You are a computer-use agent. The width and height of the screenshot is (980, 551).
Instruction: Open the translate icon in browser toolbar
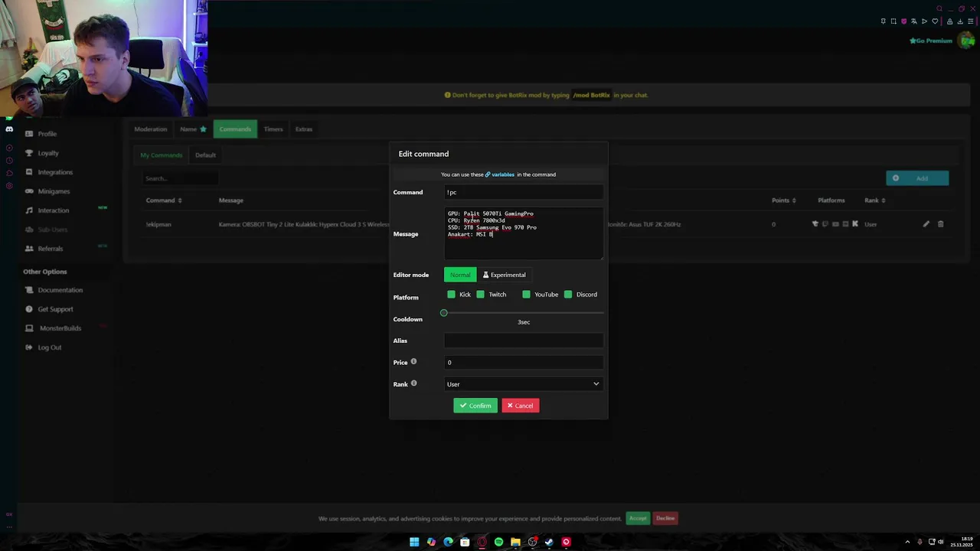(914, 21)
